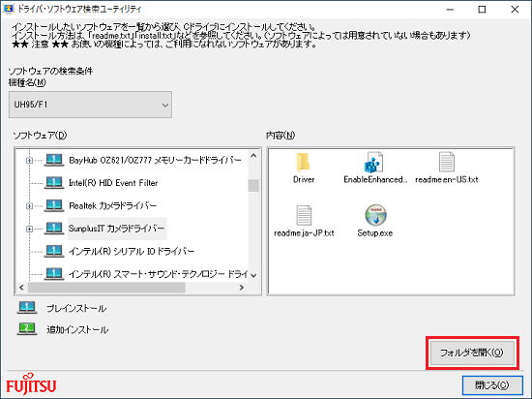The image size is (532, 399).
Task: Click the Realtek camera driver laptop icon
Action: [54, 205]
